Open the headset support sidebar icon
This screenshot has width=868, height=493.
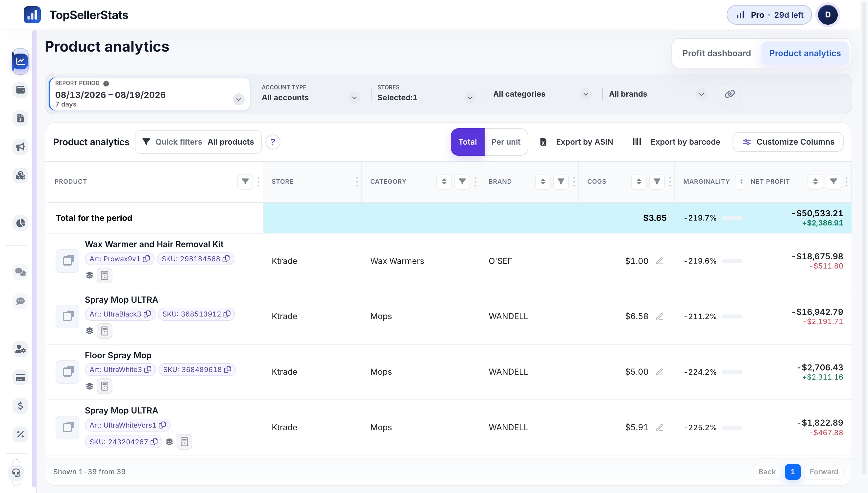click(x=16, y=473)
